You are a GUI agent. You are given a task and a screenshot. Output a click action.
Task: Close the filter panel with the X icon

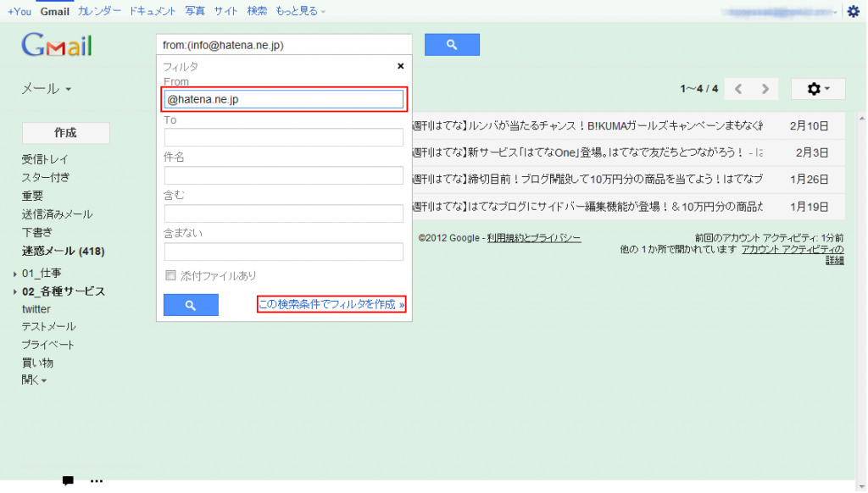(400, 65)
